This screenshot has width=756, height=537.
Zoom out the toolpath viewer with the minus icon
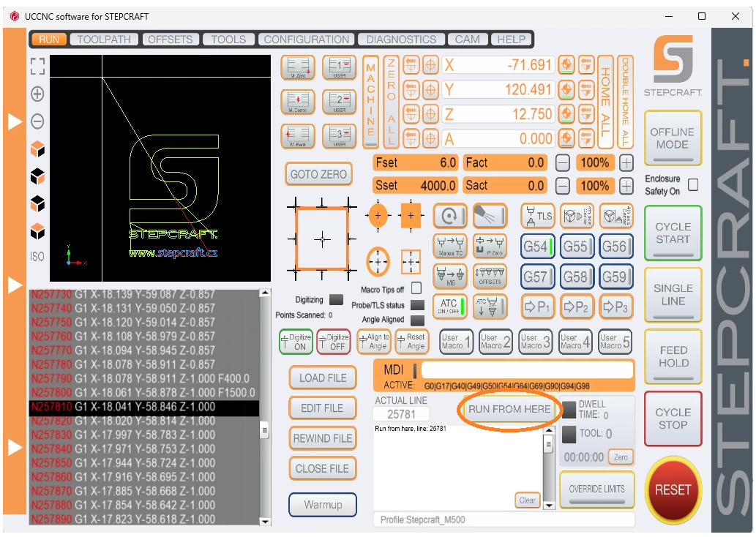[37, 121]
